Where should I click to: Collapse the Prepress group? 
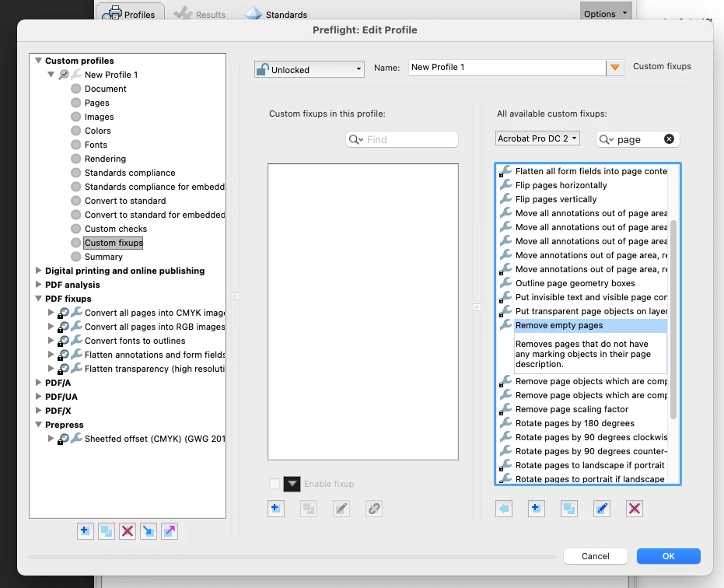pyautogui.click(x=39, y=425)
